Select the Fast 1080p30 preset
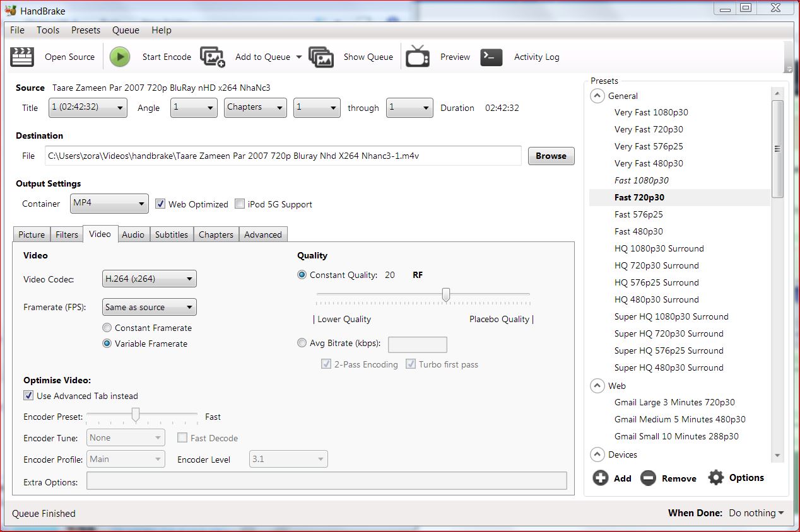Screen dimensions: 800x532 coord(642,180)
